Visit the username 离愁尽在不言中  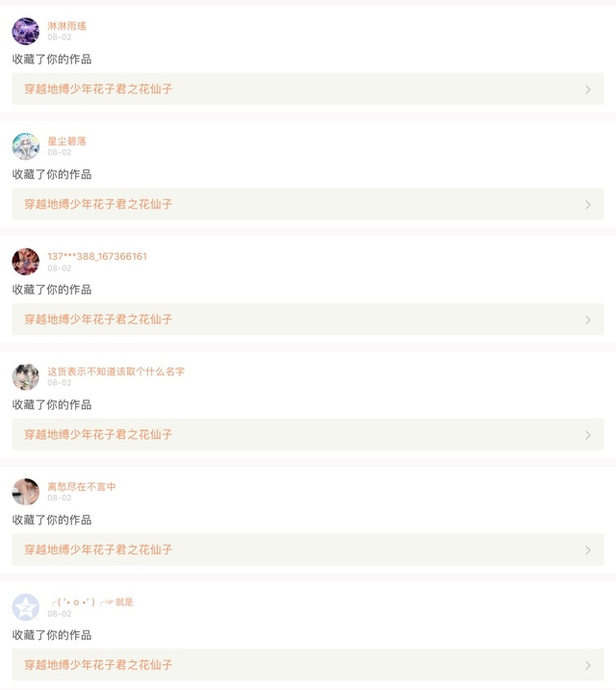(82, 487)
